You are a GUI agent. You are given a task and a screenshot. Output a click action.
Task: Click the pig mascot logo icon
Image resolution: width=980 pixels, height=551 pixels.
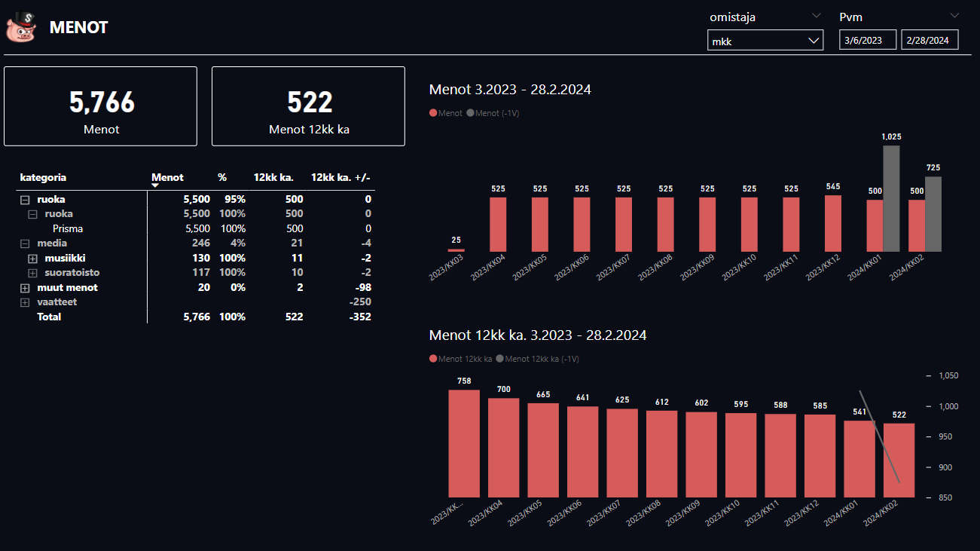(21, 27)
